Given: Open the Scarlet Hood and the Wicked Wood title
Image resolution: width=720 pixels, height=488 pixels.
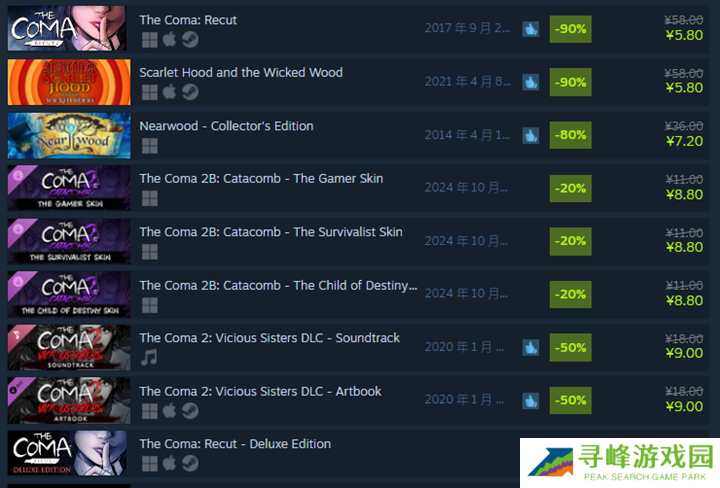Looking at the screenshot, I should click(x=241, y=73).
